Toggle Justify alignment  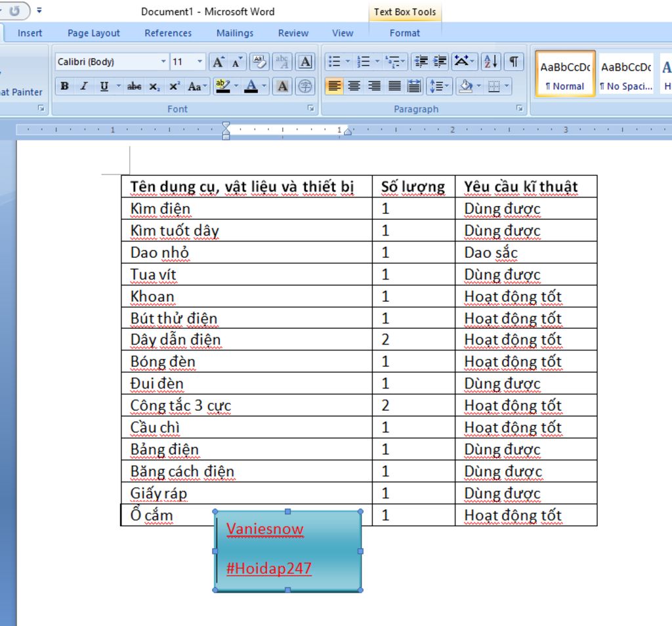click(394, 86)
